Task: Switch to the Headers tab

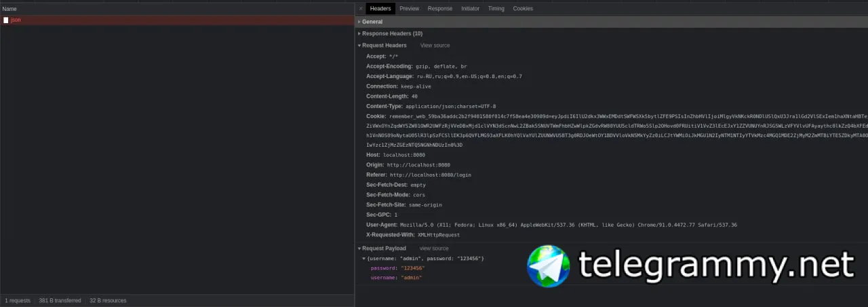Action: 380,9
